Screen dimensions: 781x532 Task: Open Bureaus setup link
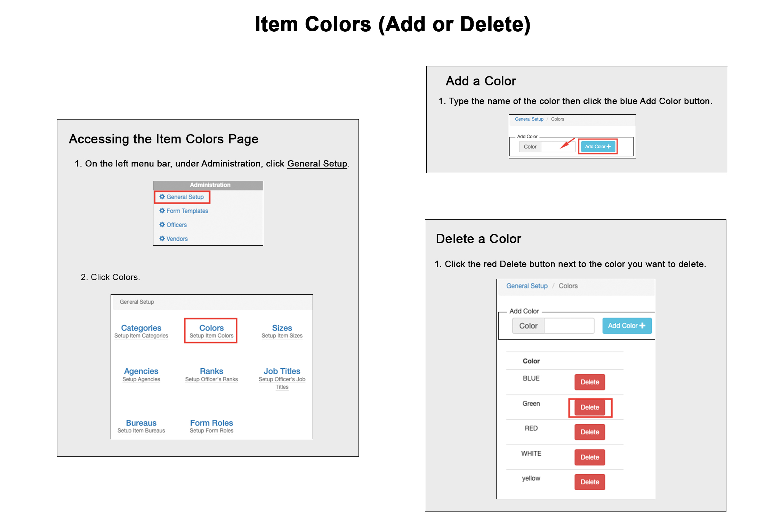tap(141, 423)
